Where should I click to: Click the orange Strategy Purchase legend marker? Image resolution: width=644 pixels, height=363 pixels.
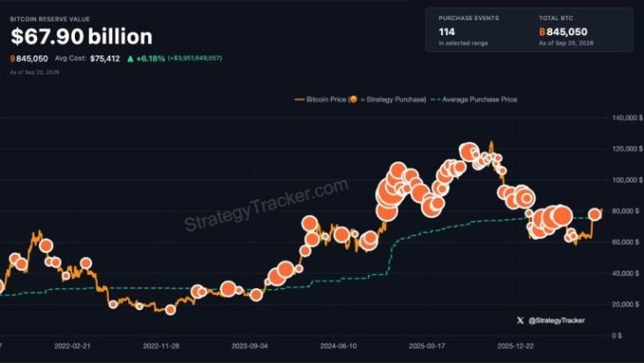click(x=353, y=100)
